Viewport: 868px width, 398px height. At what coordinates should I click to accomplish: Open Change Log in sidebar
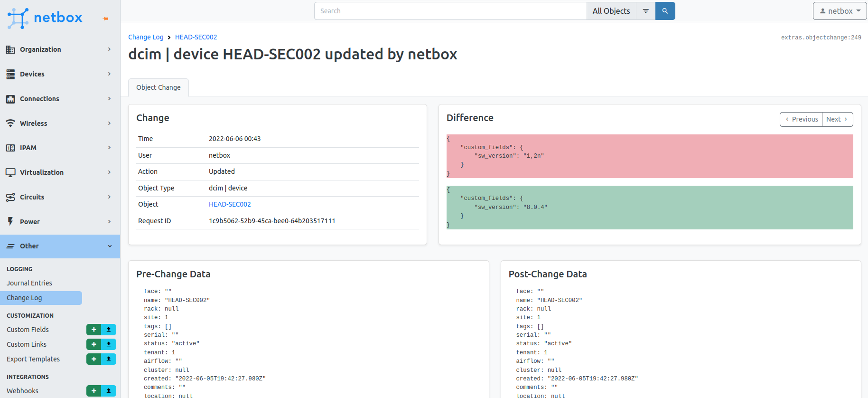pos(41,298)
